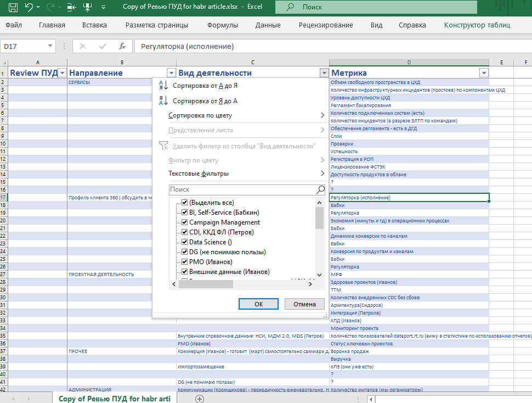Open the Вид деятельности filter dropdown button
The width and height of the screenshot is (532, 403).
coord(324,72)
